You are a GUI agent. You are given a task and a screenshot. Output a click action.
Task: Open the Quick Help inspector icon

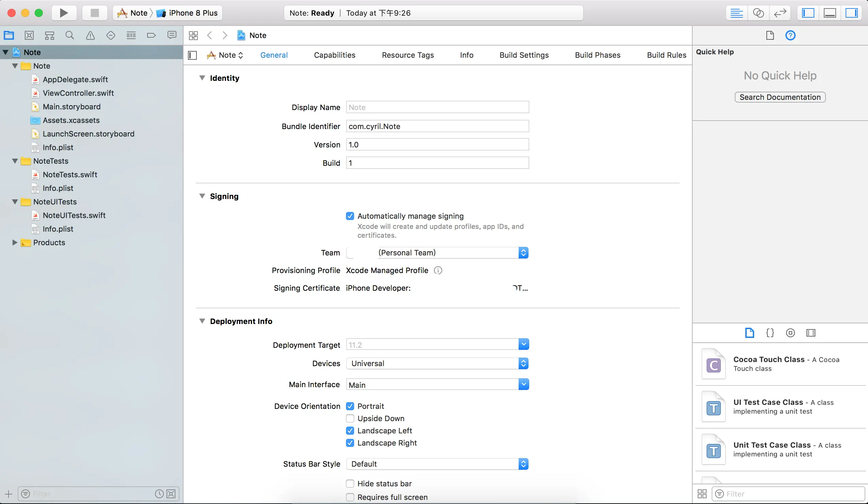(x=790, y=35)
